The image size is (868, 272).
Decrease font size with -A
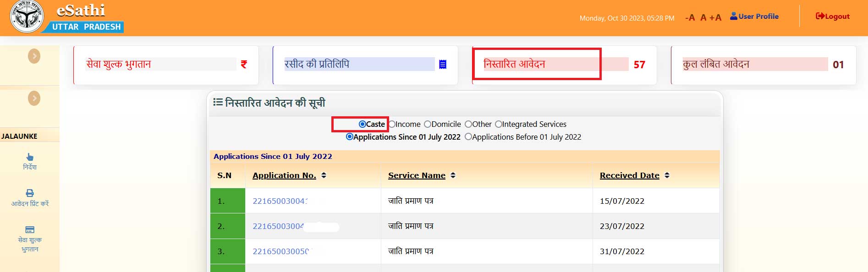point(690,17)
